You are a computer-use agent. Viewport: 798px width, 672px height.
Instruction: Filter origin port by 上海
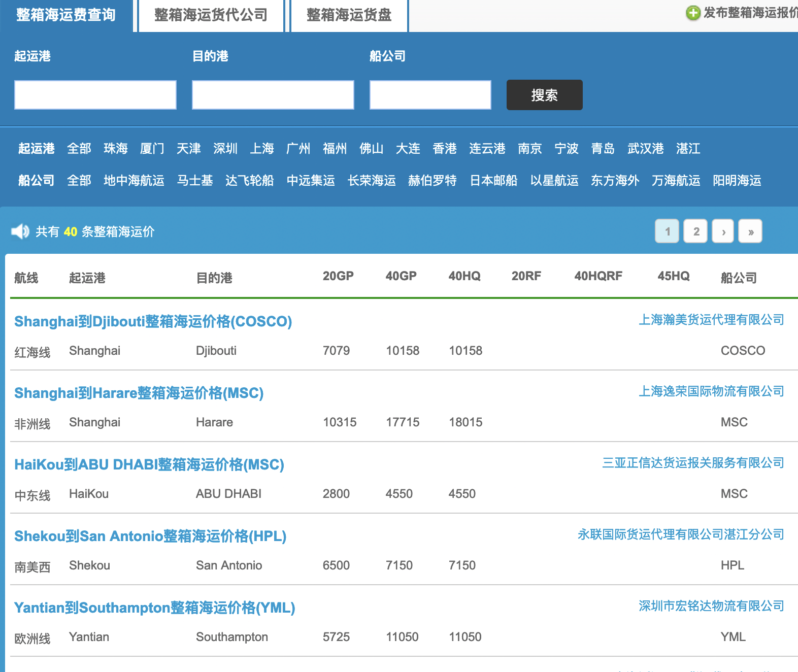click(x=262, y=149)
